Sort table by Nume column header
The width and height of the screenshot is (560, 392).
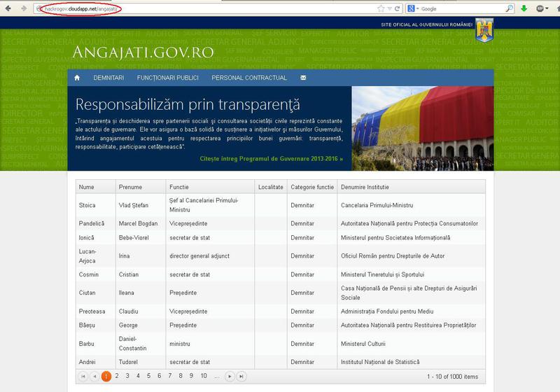[95, 187]
